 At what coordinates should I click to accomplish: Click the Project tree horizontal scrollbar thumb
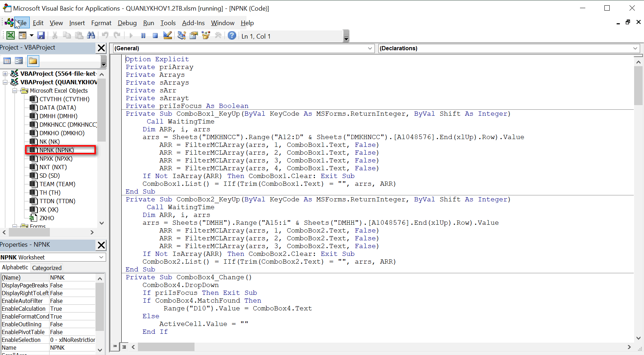tap(29, 232)
